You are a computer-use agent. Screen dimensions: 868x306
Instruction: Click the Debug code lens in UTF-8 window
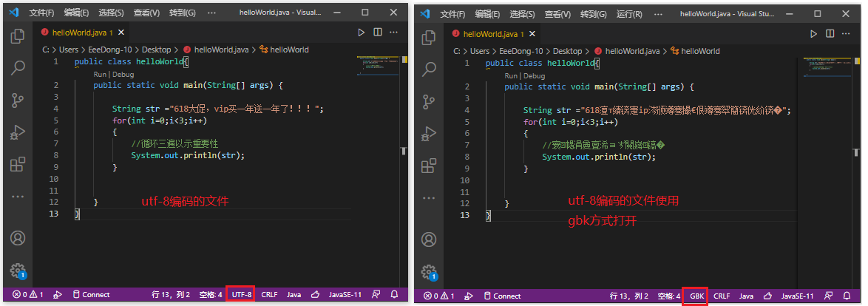point(123,75)
